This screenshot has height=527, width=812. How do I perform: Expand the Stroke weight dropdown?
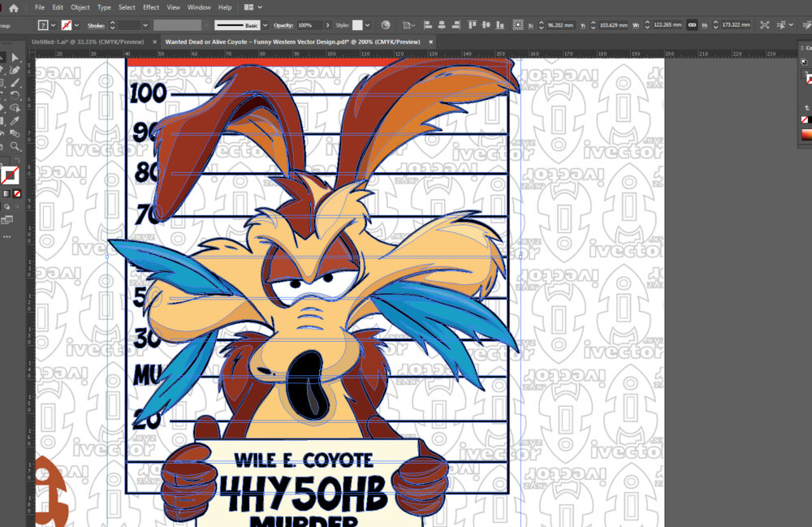coord(145,25)
